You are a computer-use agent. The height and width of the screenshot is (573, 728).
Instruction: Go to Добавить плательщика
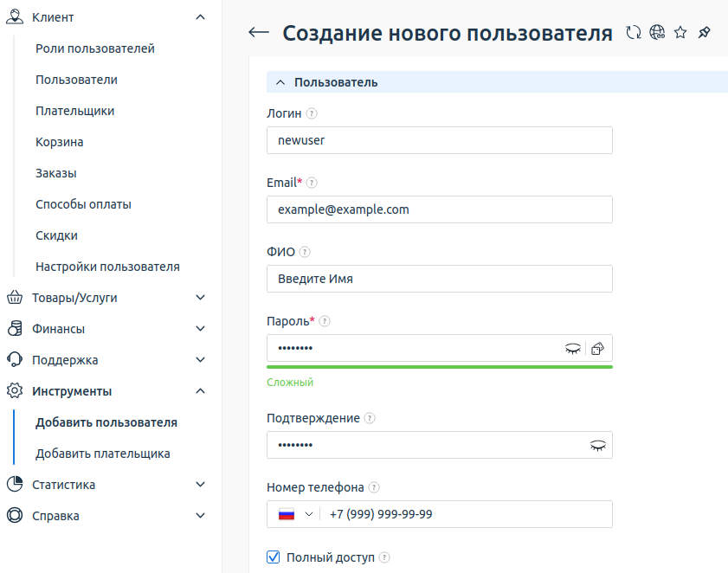(x=103, y=454)
